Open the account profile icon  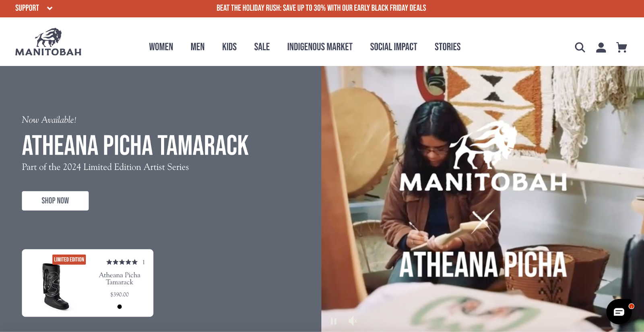coord(601,48)
